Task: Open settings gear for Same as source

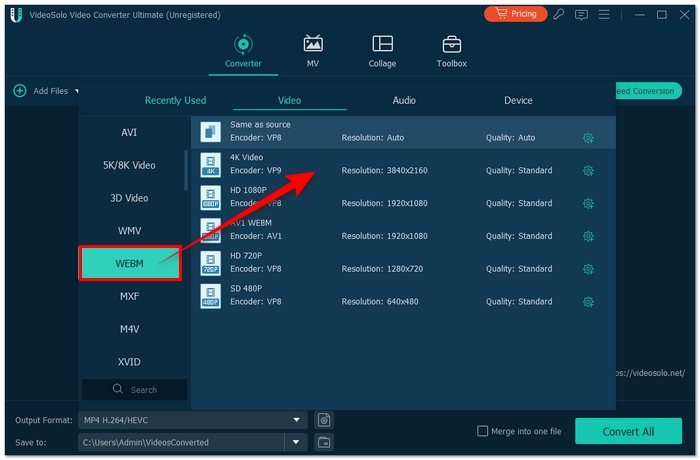Action: click(x=588, y=138)
